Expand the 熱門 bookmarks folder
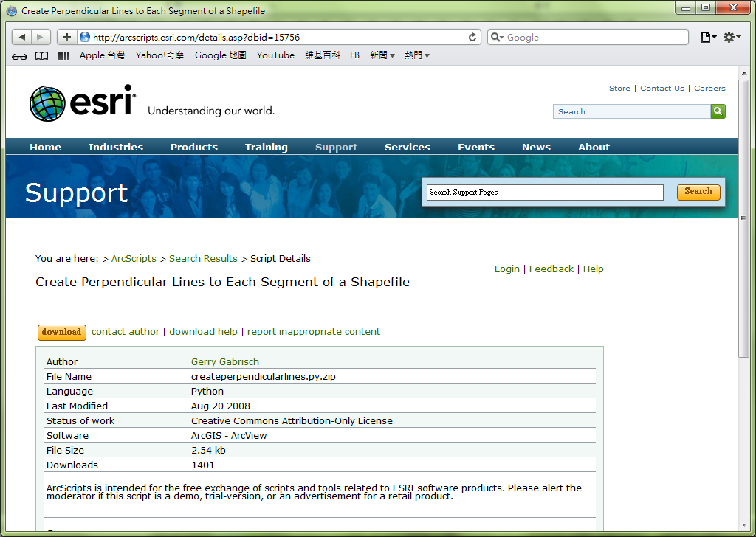The height and width of the screenshot is (537, 756). [417, 55]
